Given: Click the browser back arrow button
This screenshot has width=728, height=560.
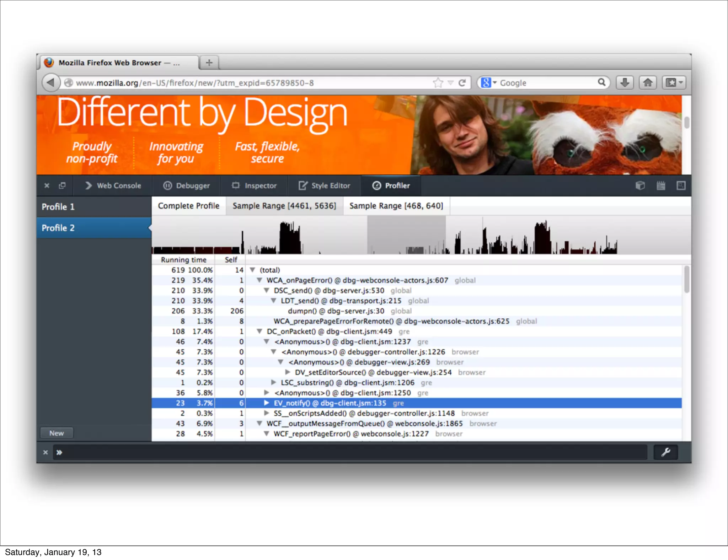Looking at the screenshot, I should coord(51,83).
